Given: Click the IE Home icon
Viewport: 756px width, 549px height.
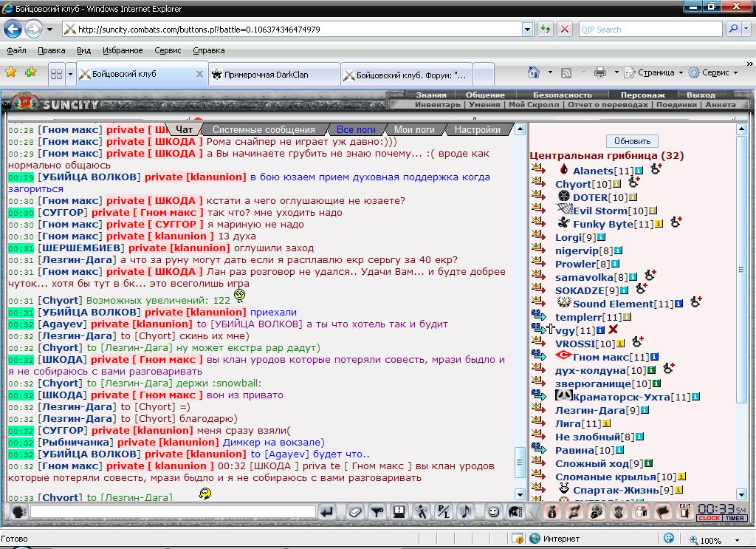Looking at the screenshot, I should (534, 72).
